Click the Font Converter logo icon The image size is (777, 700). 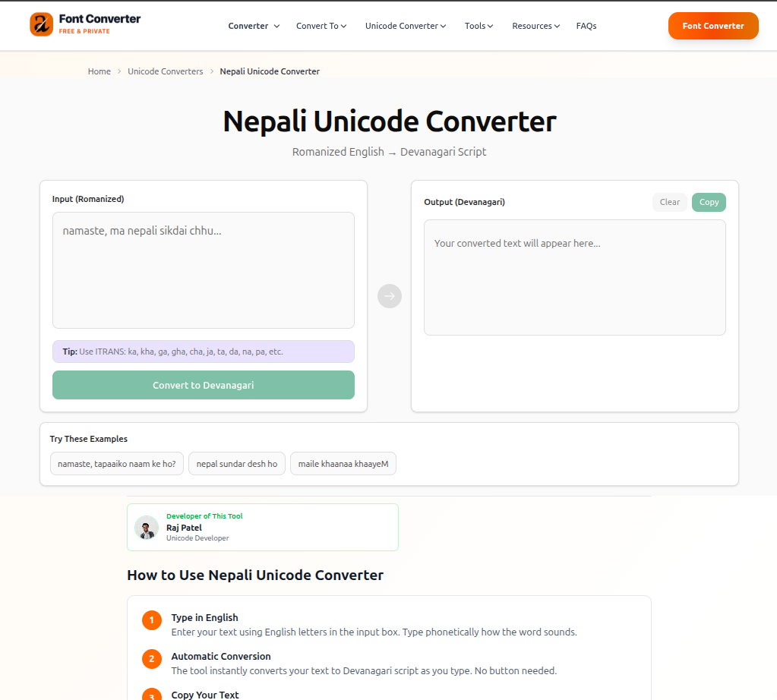point(41,24)
